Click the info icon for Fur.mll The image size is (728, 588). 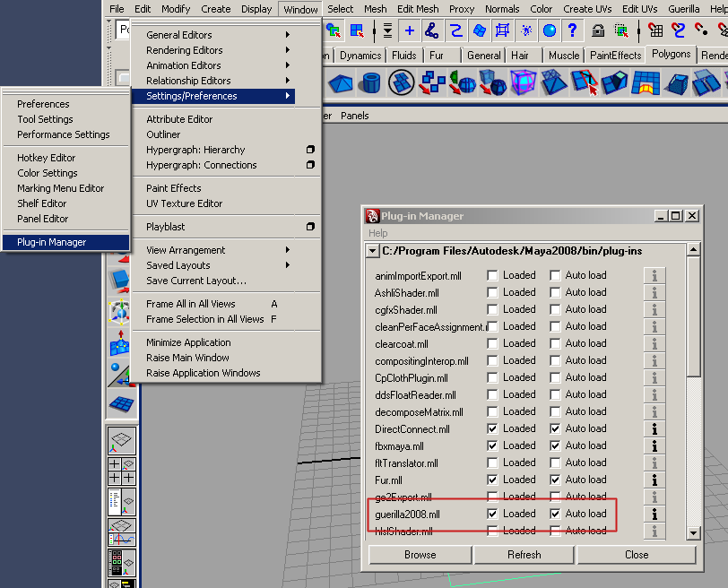click(654, 480)
